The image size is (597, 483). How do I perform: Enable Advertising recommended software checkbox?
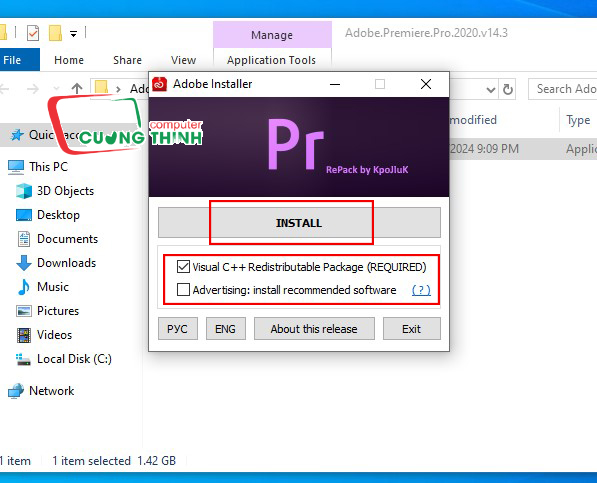183,290
